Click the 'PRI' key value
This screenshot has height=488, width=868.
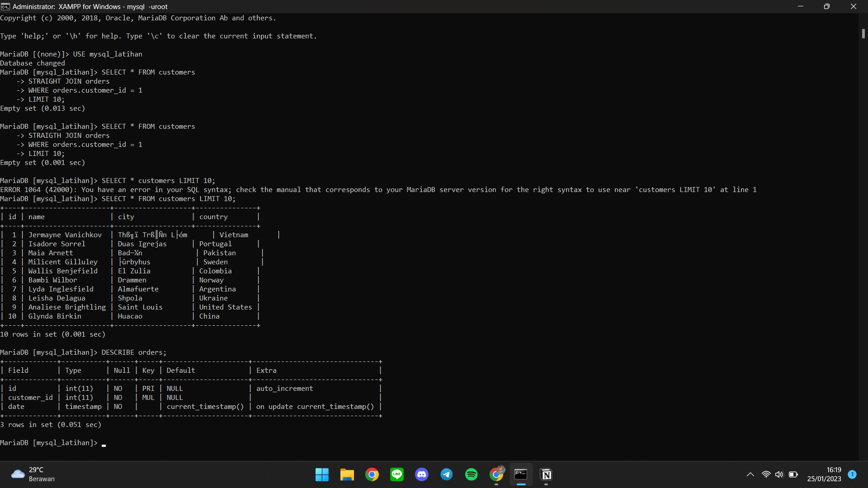pos(148,389)
